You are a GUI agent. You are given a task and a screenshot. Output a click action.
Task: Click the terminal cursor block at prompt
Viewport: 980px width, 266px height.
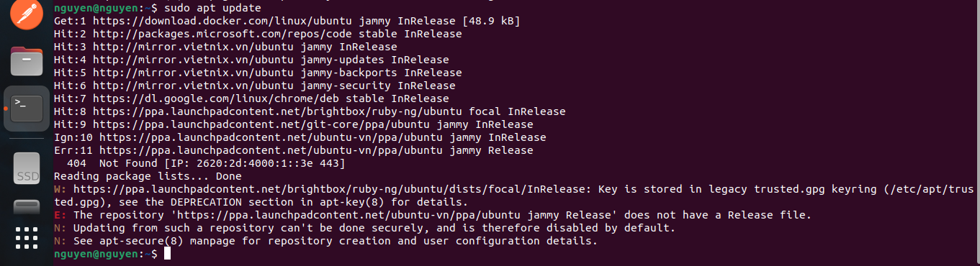[167, 254]
